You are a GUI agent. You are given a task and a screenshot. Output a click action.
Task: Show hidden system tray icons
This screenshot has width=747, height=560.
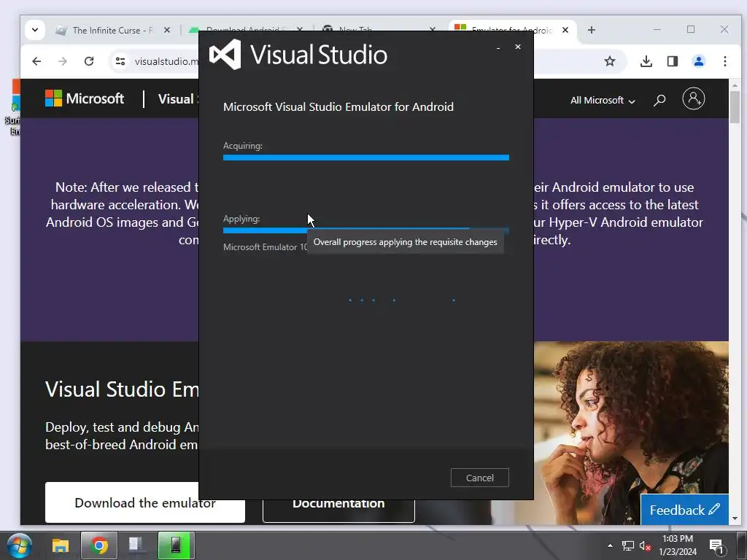(610, 545)
